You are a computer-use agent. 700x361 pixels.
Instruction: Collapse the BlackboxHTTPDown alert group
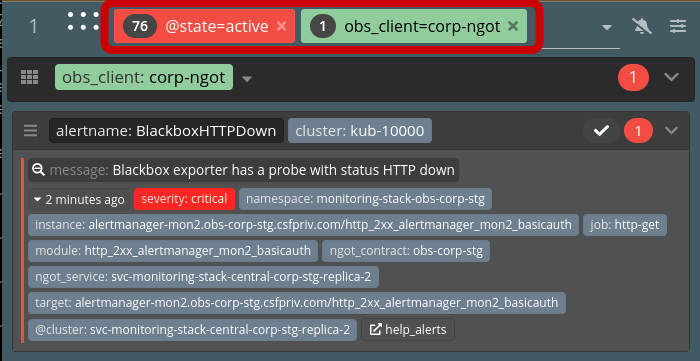click(671, 130)
